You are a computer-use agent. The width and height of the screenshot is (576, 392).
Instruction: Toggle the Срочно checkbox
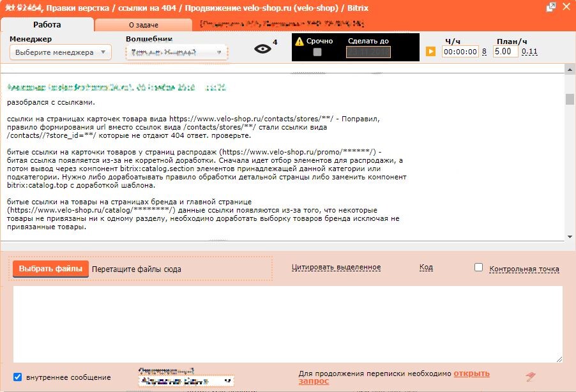pos(317,52)
